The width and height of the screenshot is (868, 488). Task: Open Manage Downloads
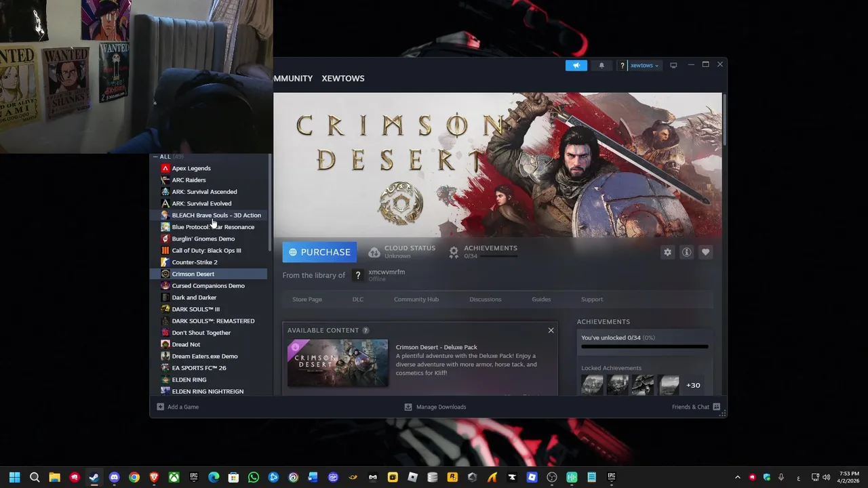click(x=435, y=407)
